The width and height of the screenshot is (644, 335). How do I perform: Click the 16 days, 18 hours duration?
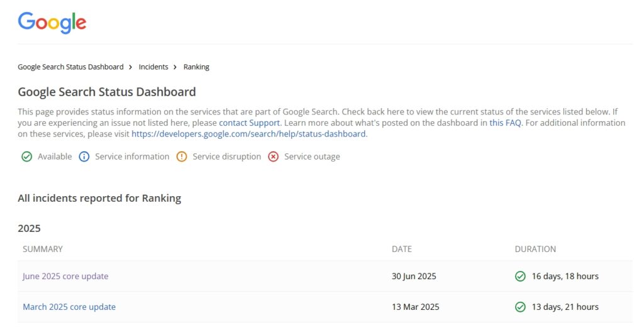tap(565, 277)
